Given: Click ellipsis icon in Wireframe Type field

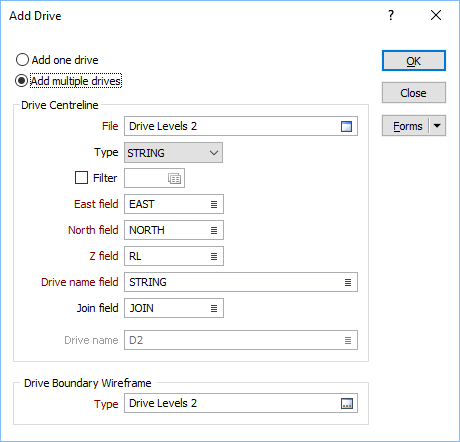Looking at the screenshot, I should tap(347, 404).
